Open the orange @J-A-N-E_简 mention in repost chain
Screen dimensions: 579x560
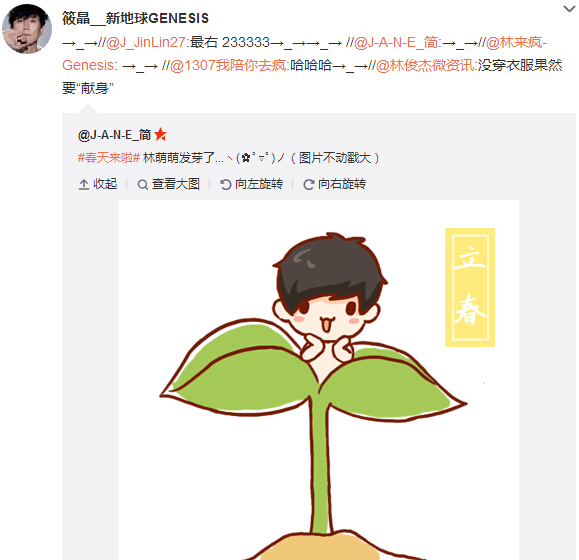[396, 42]
